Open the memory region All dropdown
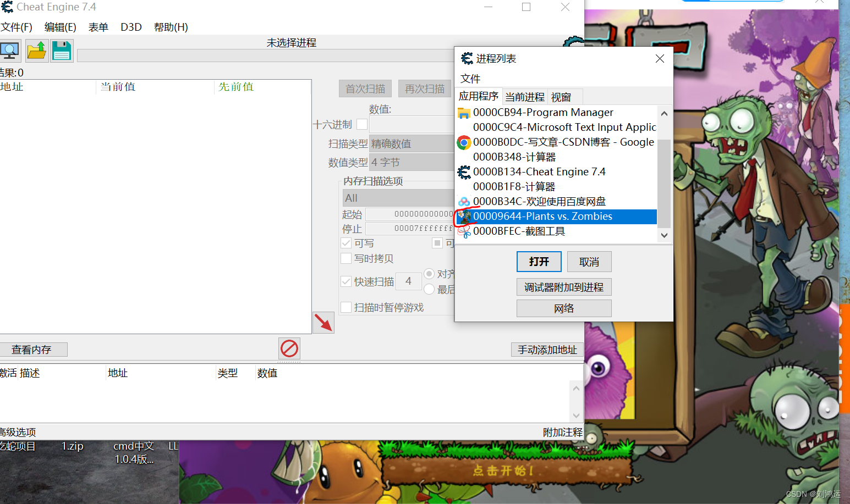850x504 pixels. pos(398,198)
